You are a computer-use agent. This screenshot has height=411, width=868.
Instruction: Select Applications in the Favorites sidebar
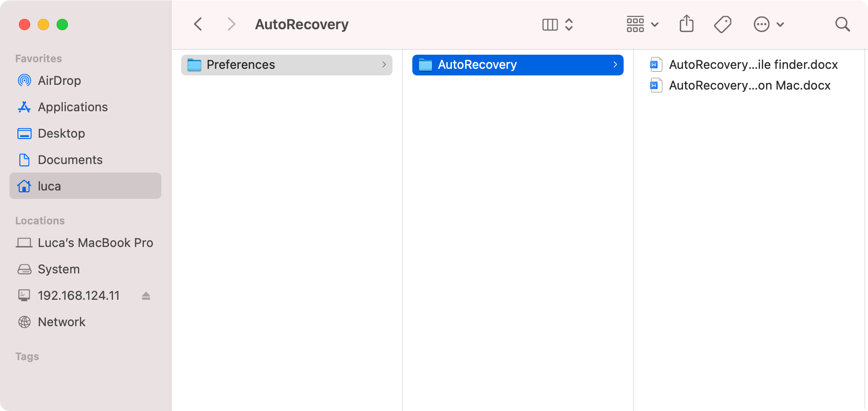pos(73,107)
